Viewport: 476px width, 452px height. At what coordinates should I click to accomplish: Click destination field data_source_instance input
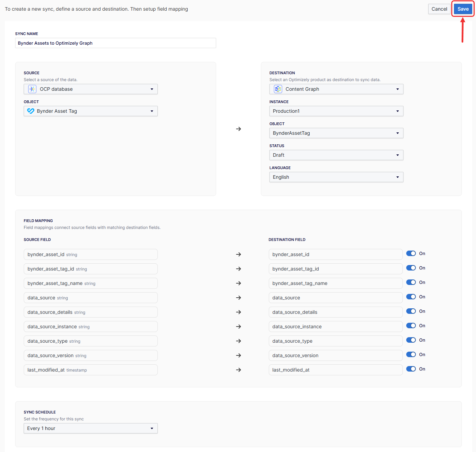[335, 327]
